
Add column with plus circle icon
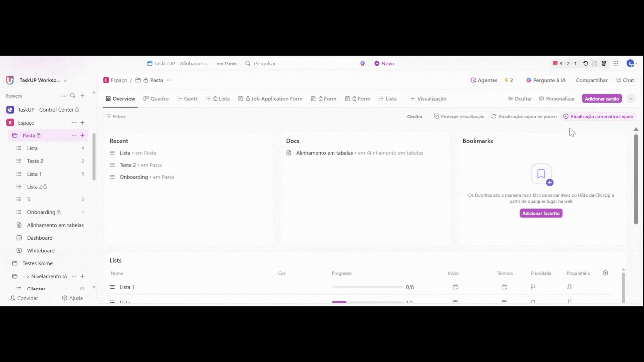point(605,273)
